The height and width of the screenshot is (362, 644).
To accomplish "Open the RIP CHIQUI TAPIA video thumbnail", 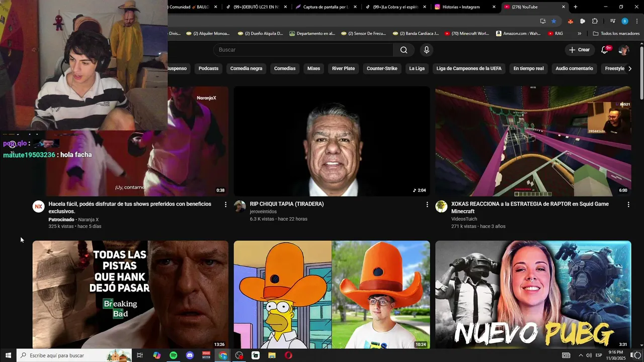I will pos(332,141).
